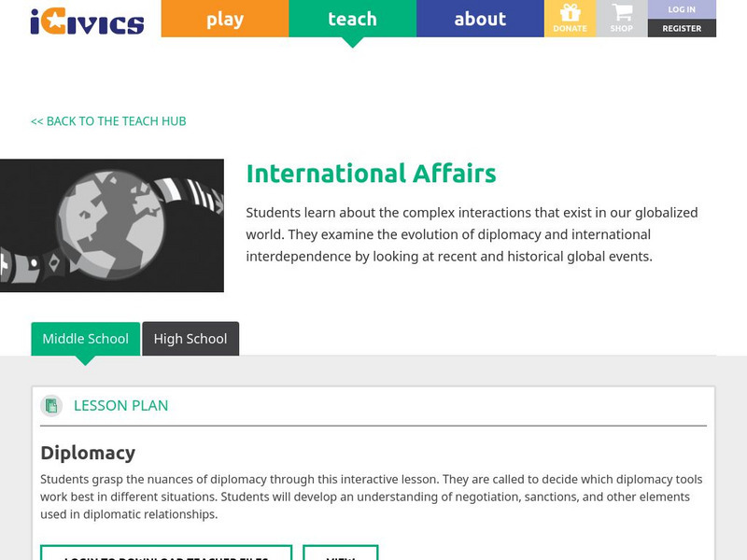Click the View button

(x=341, y=553)
